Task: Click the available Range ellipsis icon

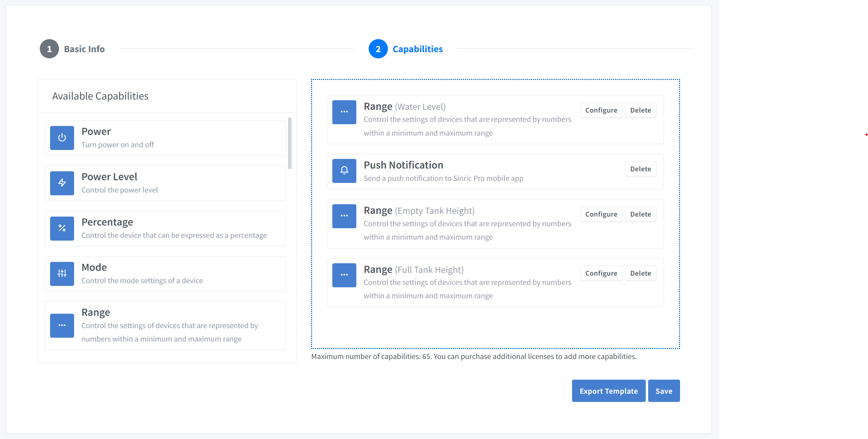Action: (x=62, y=325)
